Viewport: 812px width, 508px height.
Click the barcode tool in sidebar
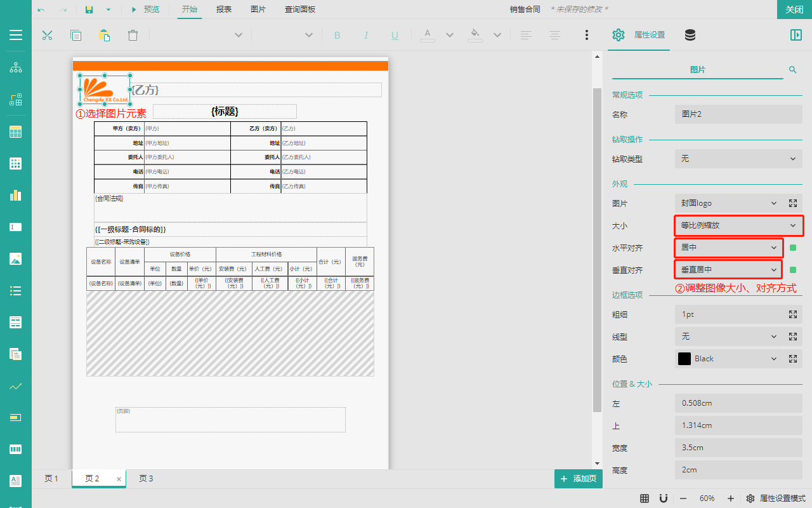click(x=16, y=450)
